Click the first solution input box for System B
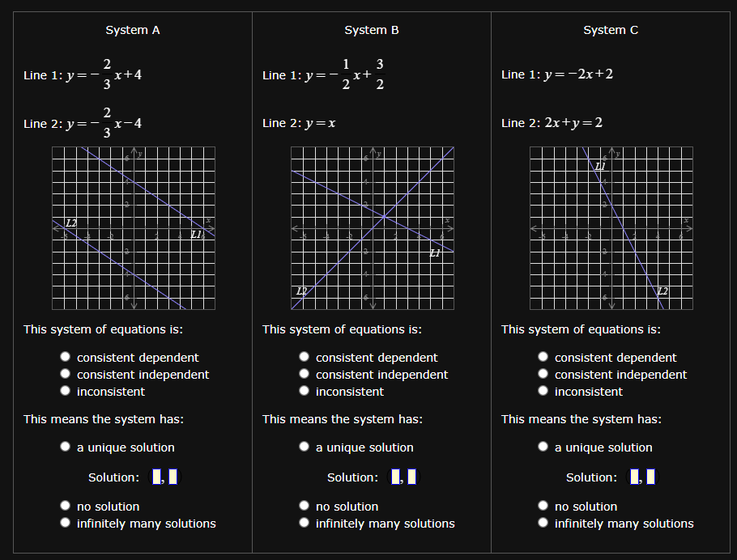The image size is (737, 560). [x=395, y=477]
